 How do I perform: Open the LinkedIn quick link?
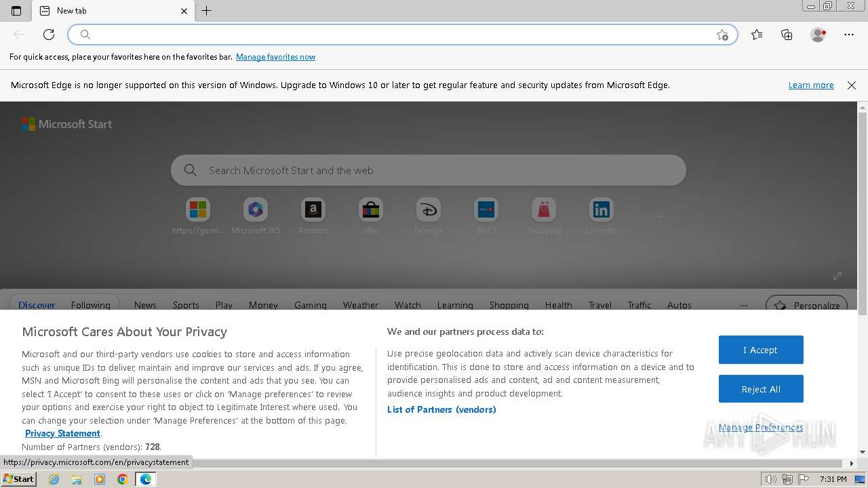click(x=601, y=216)
